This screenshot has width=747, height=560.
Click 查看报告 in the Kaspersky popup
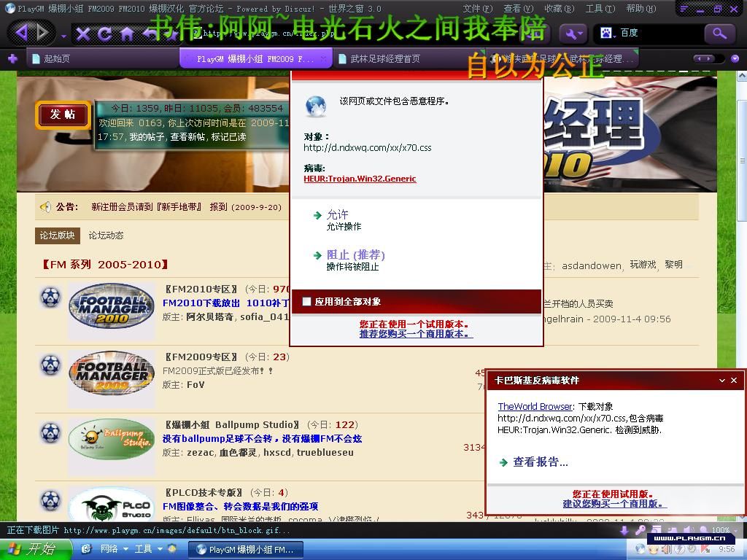(x=541, y=462)
